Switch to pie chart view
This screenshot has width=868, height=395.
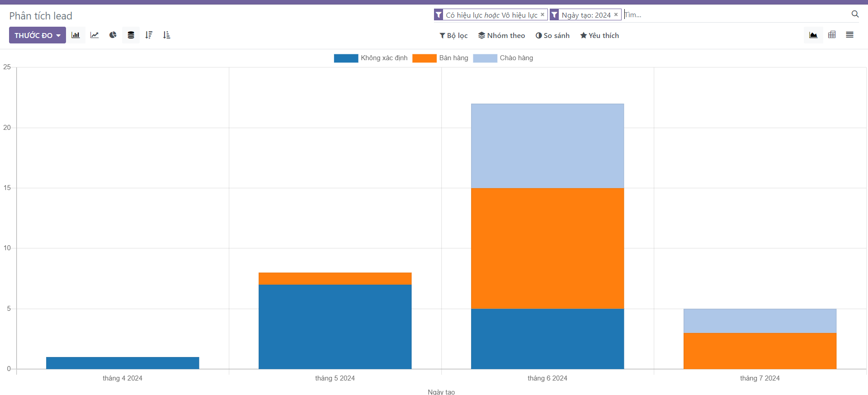113,35
